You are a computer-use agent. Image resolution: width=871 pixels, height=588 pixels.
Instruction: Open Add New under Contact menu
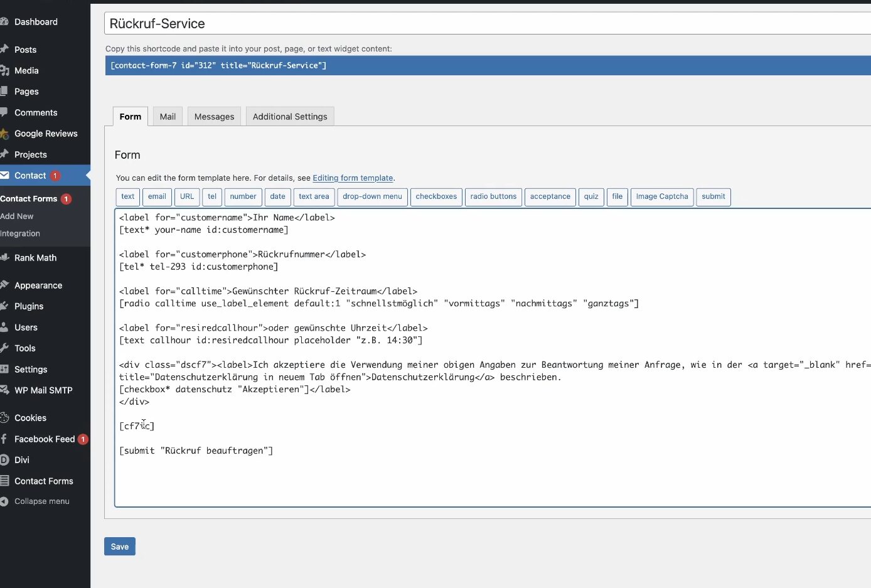pos(17,216)
